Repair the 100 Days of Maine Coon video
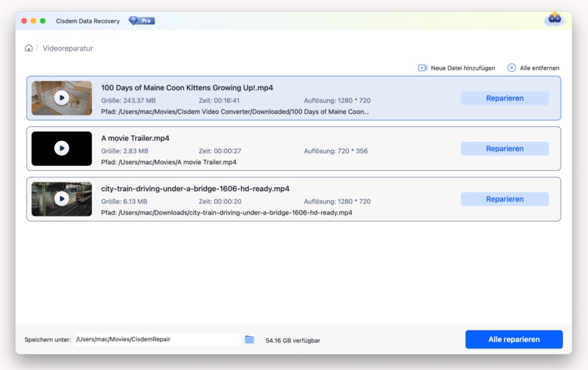 [505, 98]
